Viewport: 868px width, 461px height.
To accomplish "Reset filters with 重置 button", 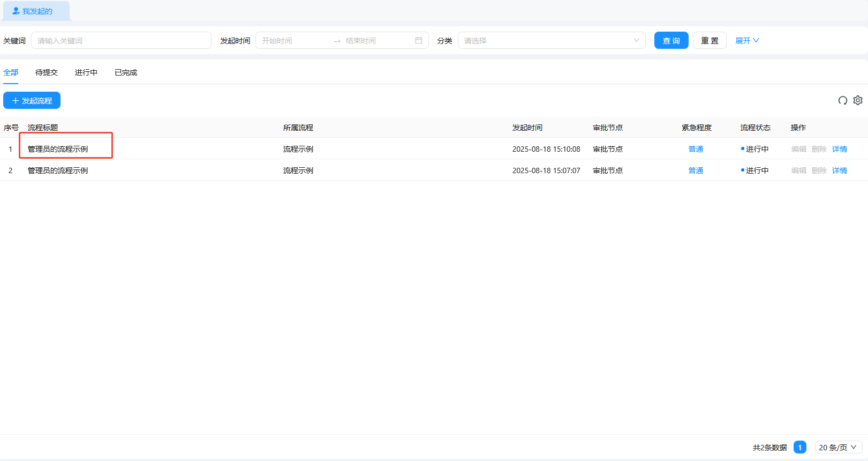I will tap(710, 41).
